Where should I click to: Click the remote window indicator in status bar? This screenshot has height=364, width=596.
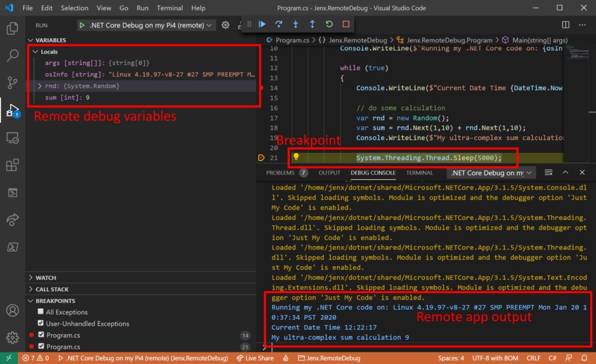pyautogui.click(x=9, y=358)
